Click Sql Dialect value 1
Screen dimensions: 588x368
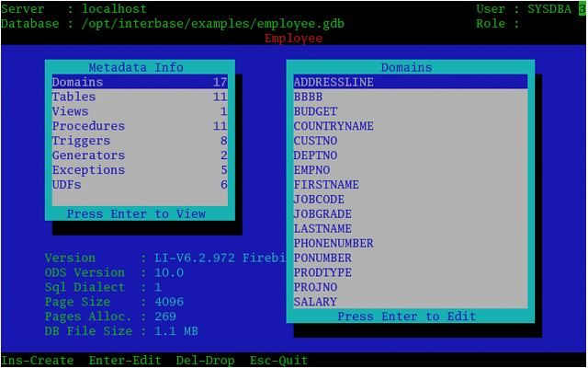tap(158, 287)
